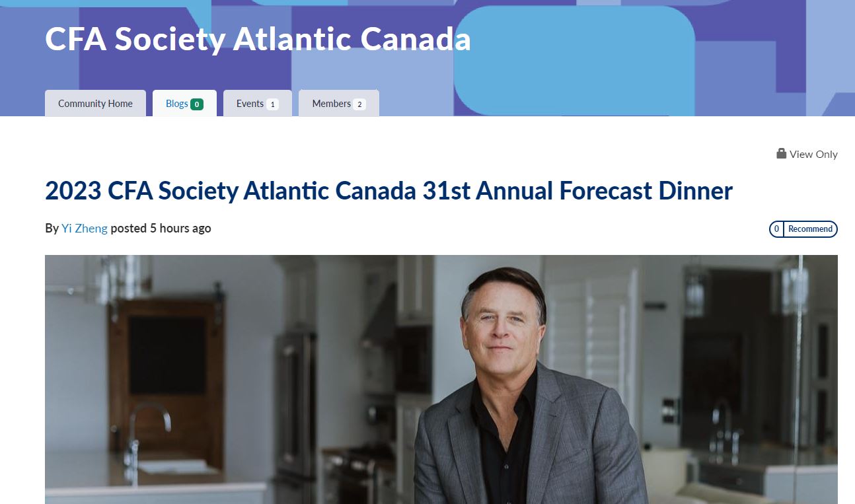Viewport: 855px width, 504px height.
Task: Click the recommend count showing 0
Action: pyautogui.click(x=776, y=229)
